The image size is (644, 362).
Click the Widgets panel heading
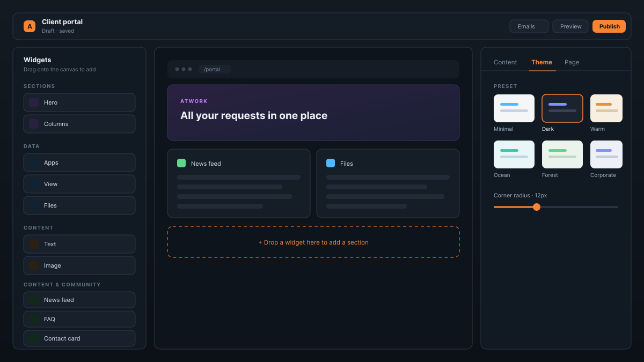pyautogui.click(x=38, y=60)
